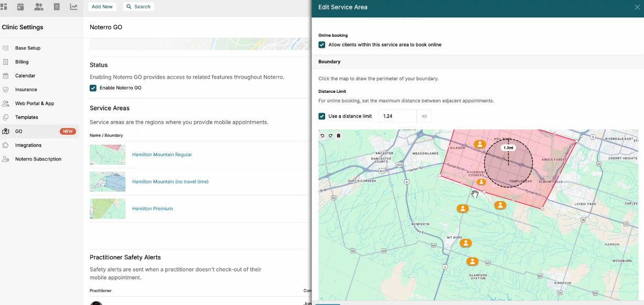Open the invoices icon in top navigation
This screenshot has height=305, width=644.
pyautogui.click(x=56, y=7)
